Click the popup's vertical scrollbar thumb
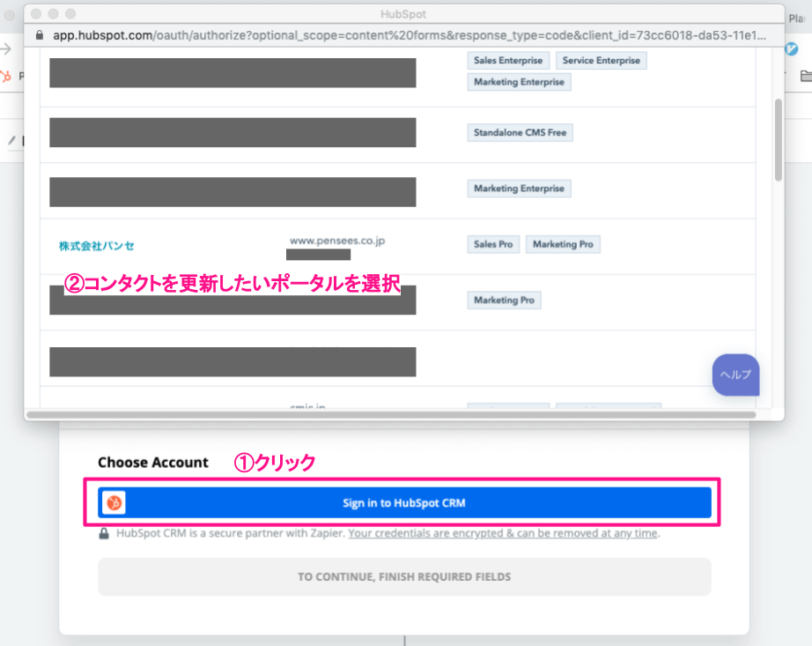Viewport: 812px width, 646px height. (x=778, y=139)
